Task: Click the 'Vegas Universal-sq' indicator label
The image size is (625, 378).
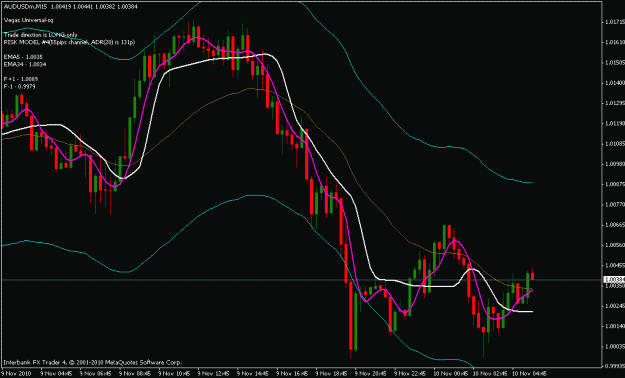Action: (28, 20)
